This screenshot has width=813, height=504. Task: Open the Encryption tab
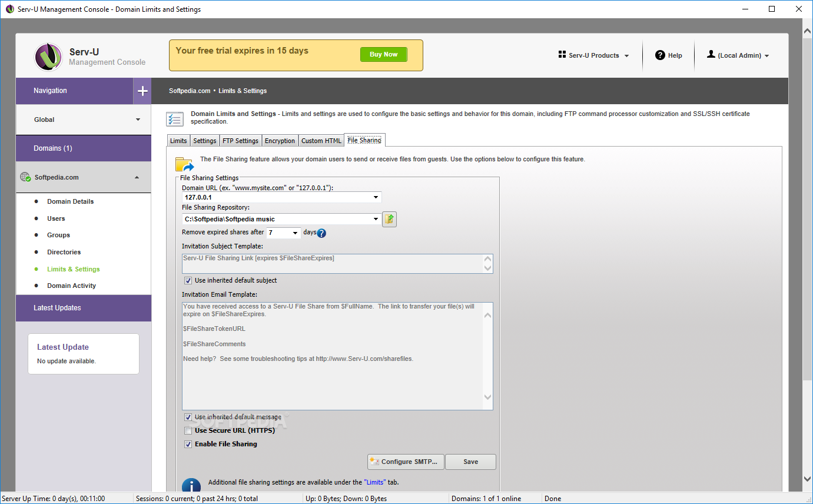point(280,141)
